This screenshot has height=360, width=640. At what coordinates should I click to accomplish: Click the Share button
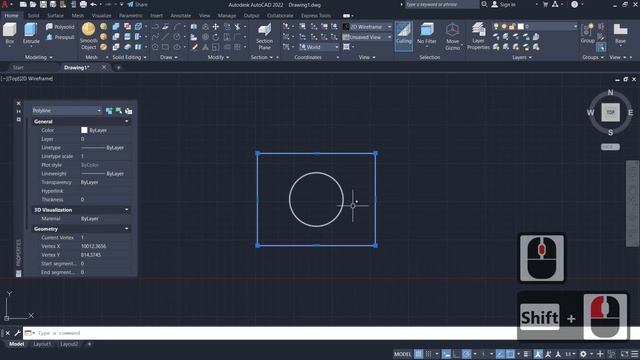point(137,4)
